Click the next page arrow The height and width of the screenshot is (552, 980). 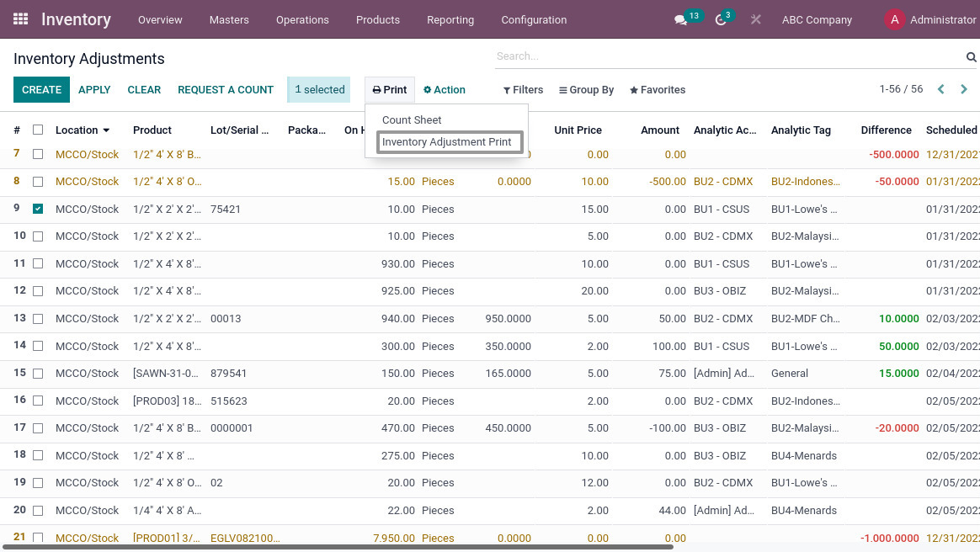964,88
